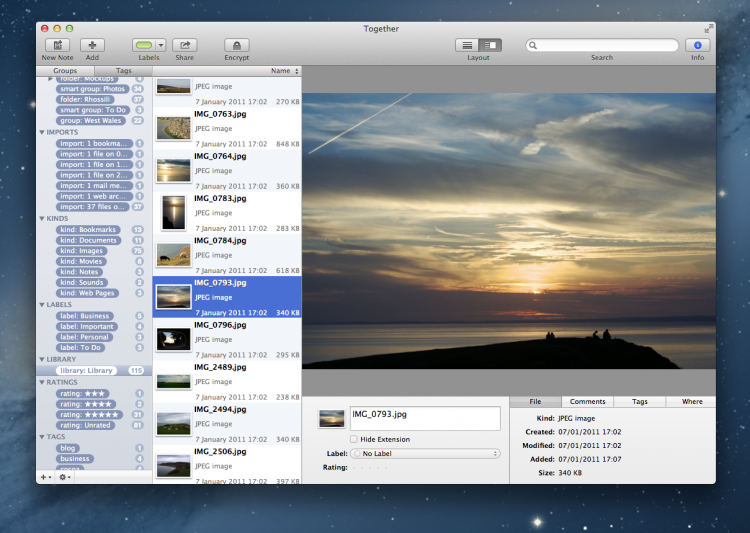Open the No Label dropdown
This screenshot has width=750, height=533.
(425, 453)
